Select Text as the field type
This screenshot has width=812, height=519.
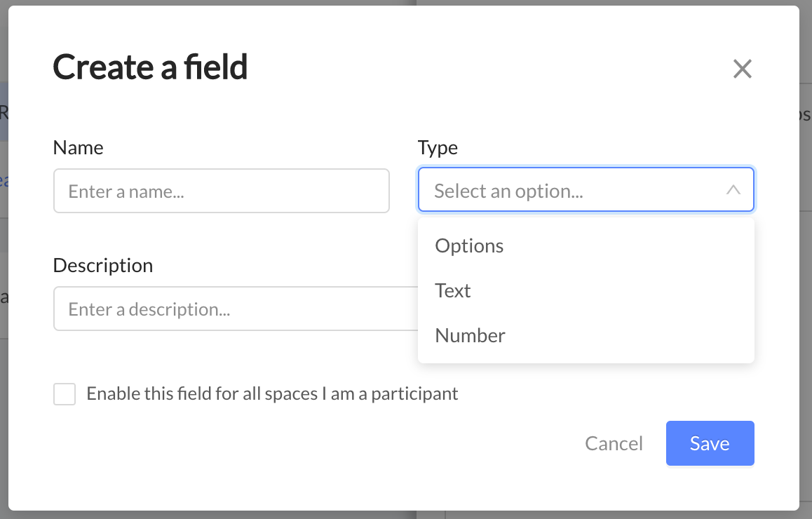(453, 291)
